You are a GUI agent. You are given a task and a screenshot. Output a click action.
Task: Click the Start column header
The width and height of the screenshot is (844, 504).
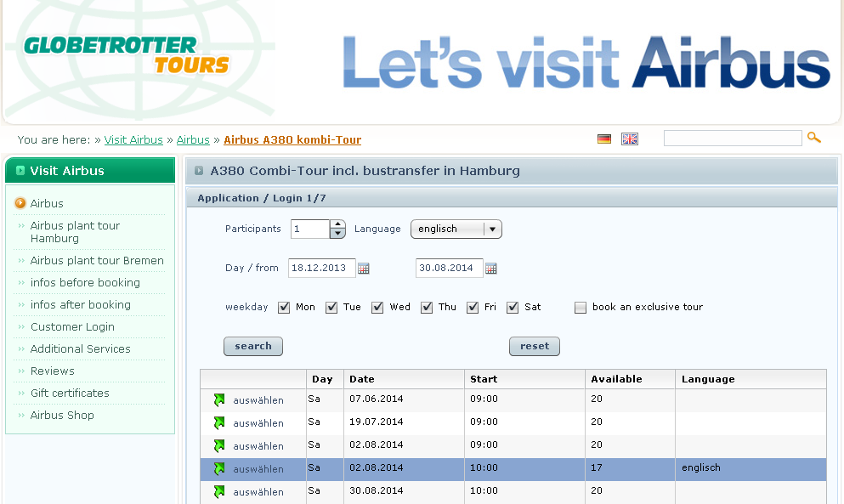[x=524, y=379]
